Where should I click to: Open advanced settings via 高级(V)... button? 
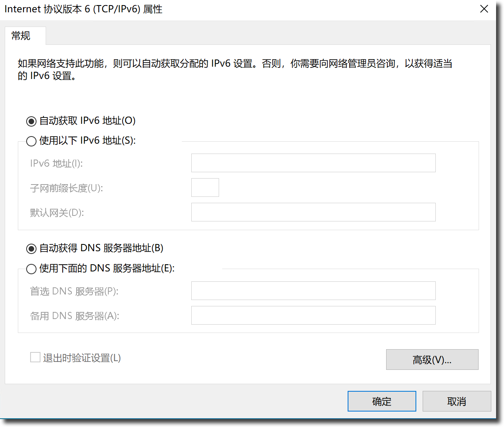pyautogui.click(x=432, y=360)
